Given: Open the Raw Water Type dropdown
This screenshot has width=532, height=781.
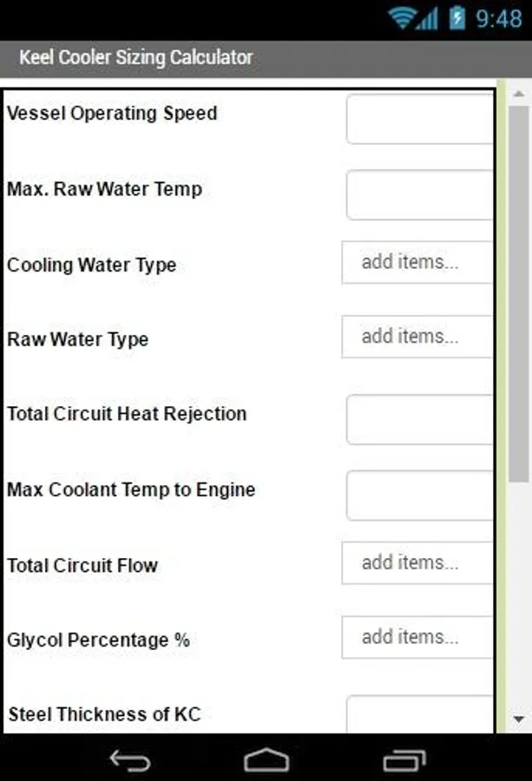Looking at the screenshot, I should 417,337.
